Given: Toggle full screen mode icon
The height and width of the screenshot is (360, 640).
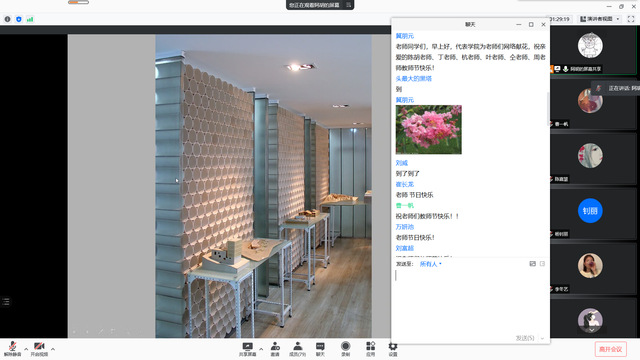Looking at the screenshot, I should coord(631,19).
